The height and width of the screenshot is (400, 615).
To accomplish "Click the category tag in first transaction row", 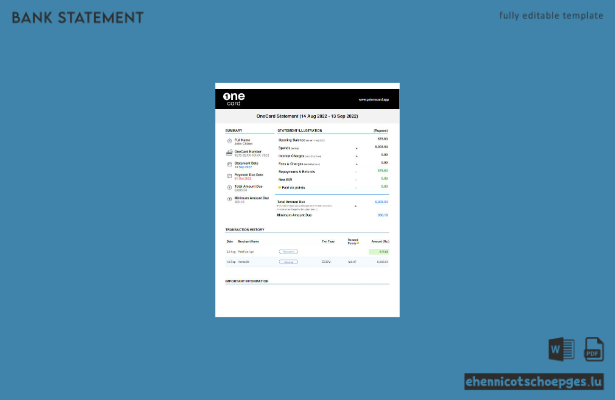I will click(288, 252).
